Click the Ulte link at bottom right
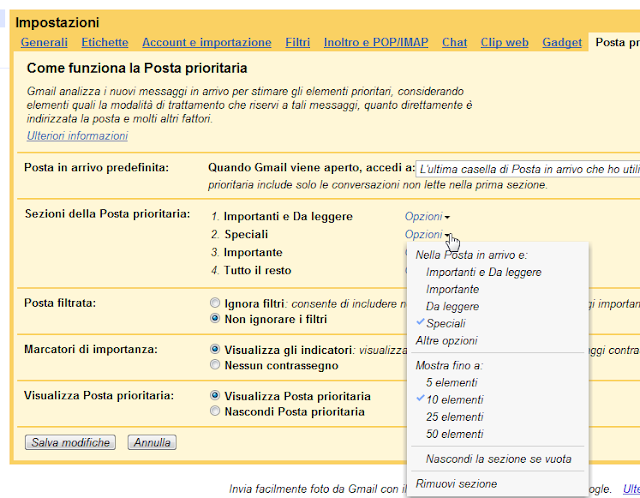 coord(631,489)
